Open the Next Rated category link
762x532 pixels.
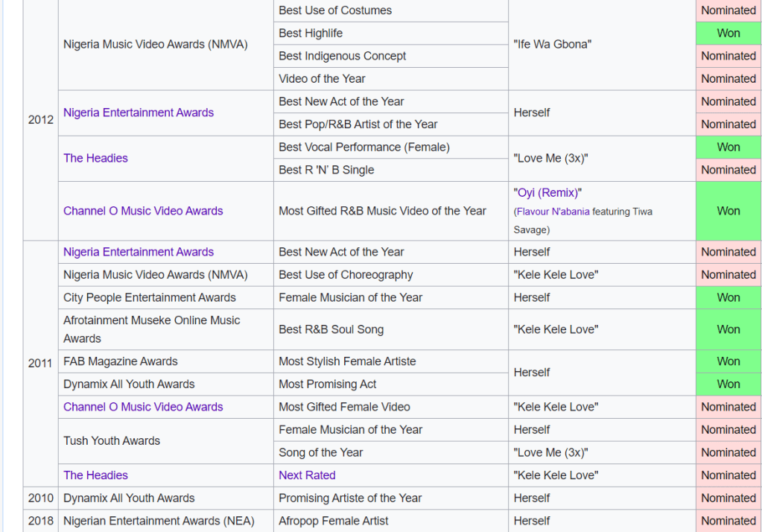307,475
